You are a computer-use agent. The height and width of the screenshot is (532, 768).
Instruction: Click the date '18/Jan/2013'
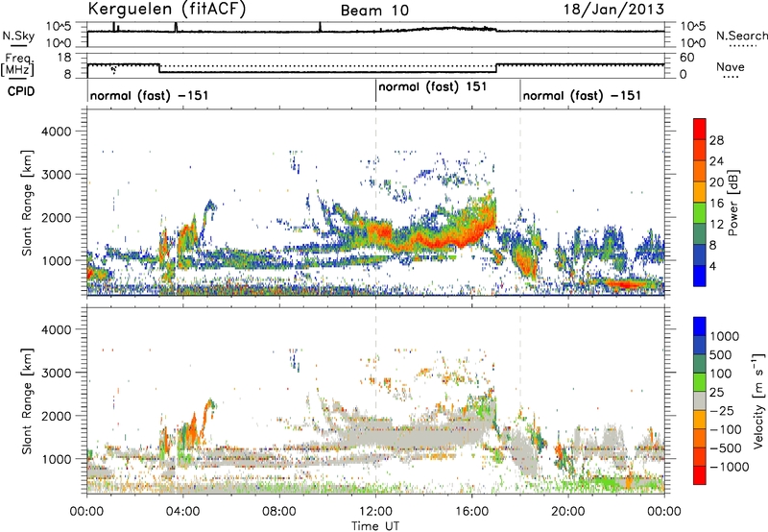(x=613, y=9)
